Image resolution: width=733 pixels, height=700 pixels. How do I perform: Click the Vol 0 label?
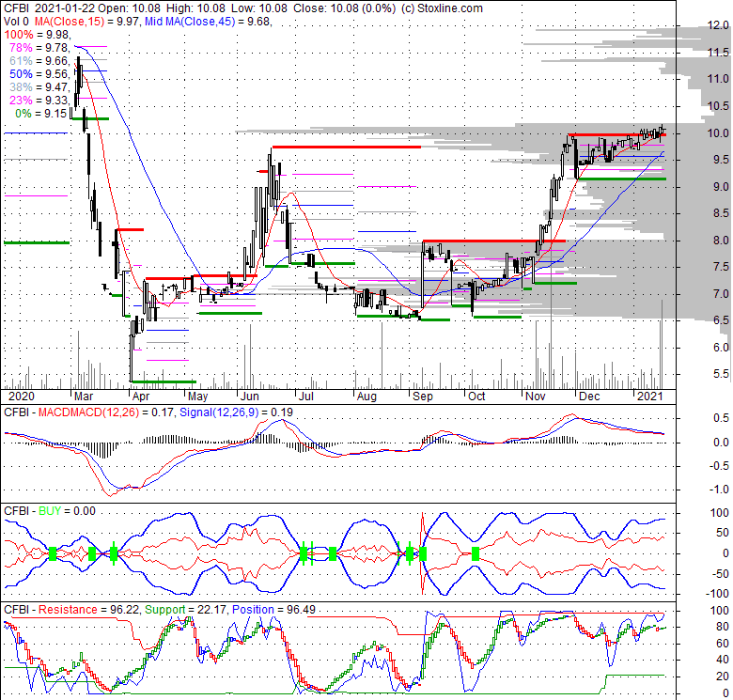[x=16, y=21]
